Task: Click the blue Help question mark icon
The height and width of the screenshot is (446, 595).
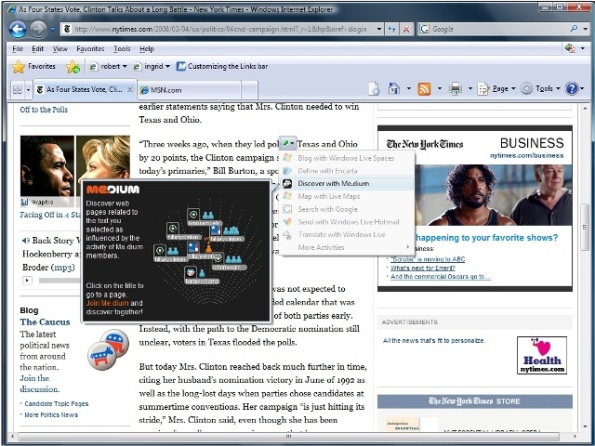Action: click(x=571, y=89)
